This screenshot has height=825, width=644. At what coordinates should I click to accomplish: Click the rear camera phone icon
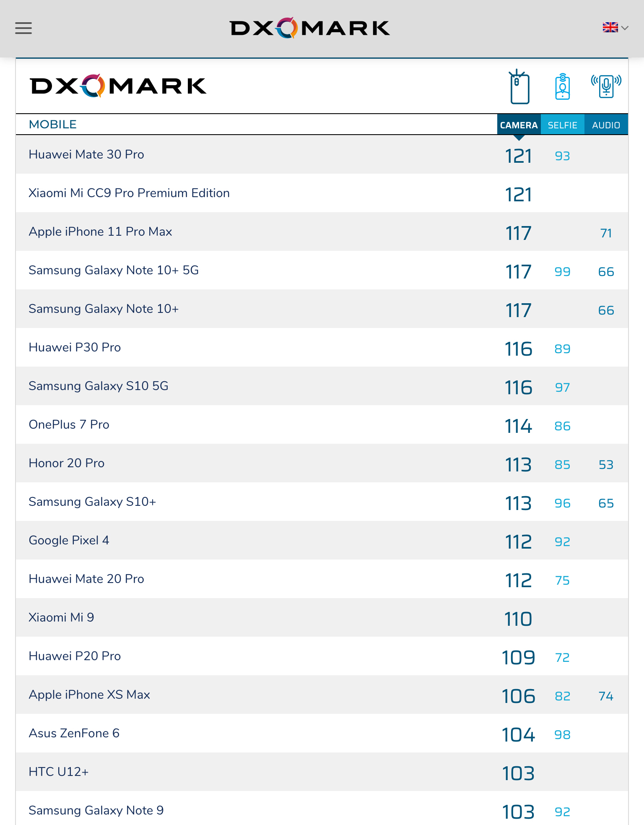click(x=519, y=87)
